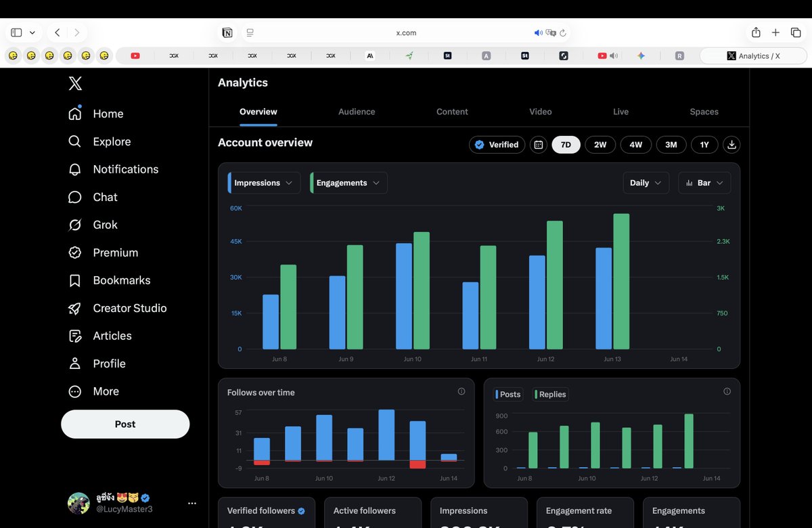Screen dimensions: 812x528
Task: Open the Safari sidebar options chevron
Action: (x=32, y=32)
